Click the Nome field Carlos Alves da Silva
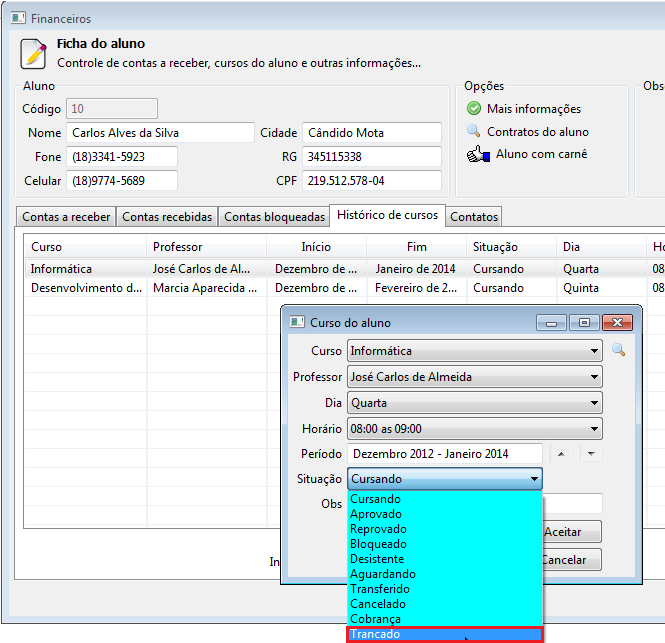Screen dimensions: 665x643 pyautogui.click(x=160, y=133)
